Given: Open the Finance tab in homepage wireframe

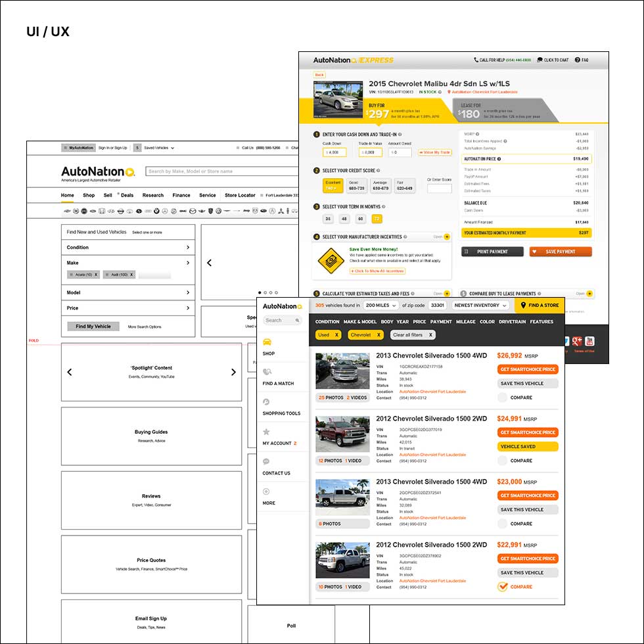Looking at the screenshot, I should click(181, 196).
